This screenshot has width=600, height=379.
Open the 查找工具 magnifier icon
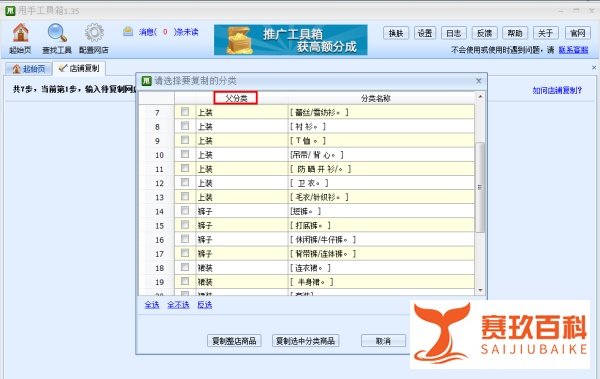tap(57, 33)
